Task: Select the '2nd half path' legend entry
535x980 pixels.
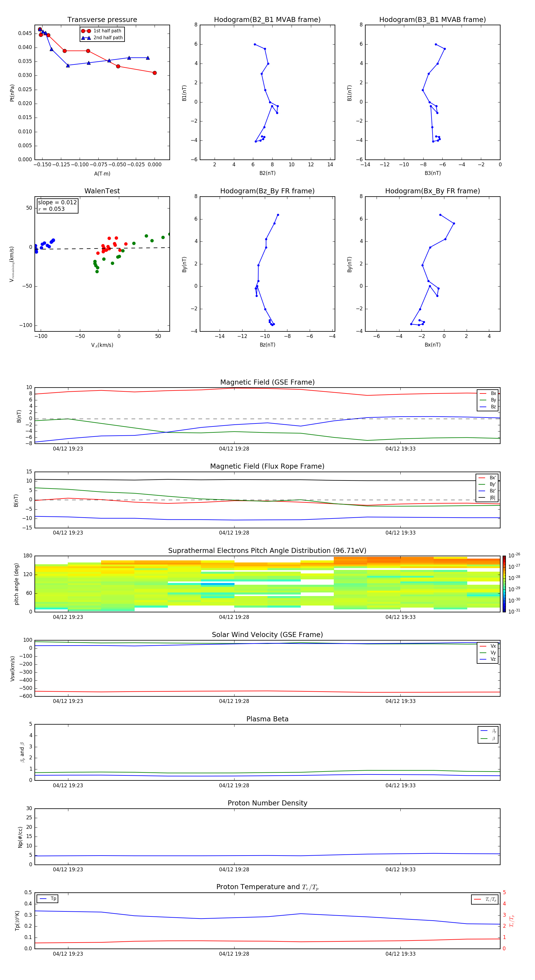Action: pyautogui.click(x=102, y=38)
